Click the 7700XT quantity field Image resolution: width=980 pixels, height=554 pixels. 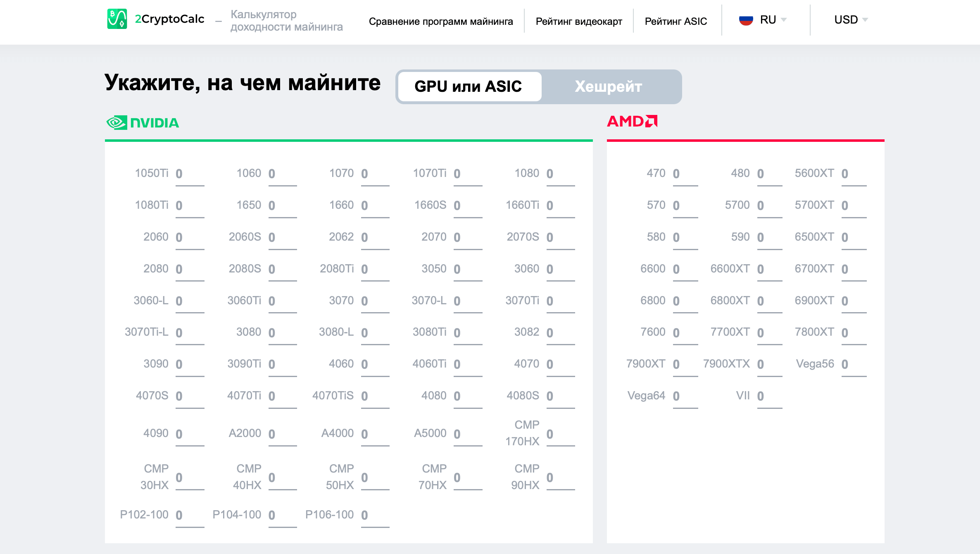[x=770, y=333]
